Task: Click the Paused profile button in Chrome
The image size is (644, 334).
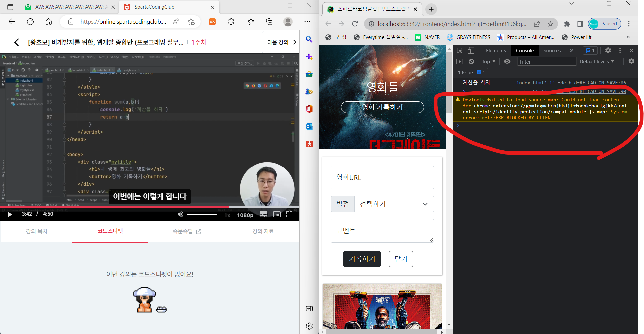Action: [x=604, y=24]
